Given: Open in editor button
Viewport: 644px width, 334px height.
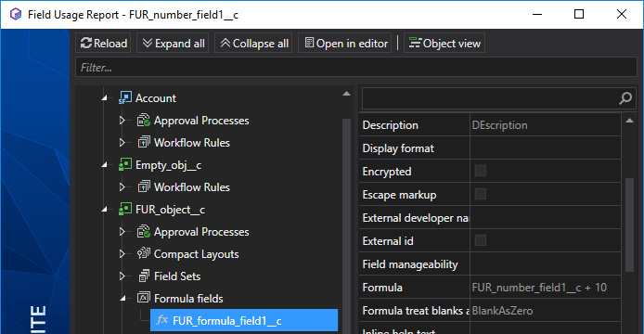Looking at the screenshot, I should [345, 43].
